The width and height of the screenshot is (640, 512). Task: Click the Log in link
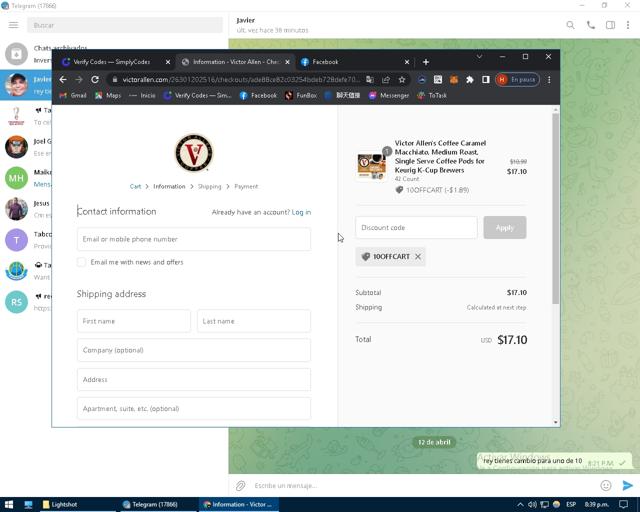[x=301, y=212]
